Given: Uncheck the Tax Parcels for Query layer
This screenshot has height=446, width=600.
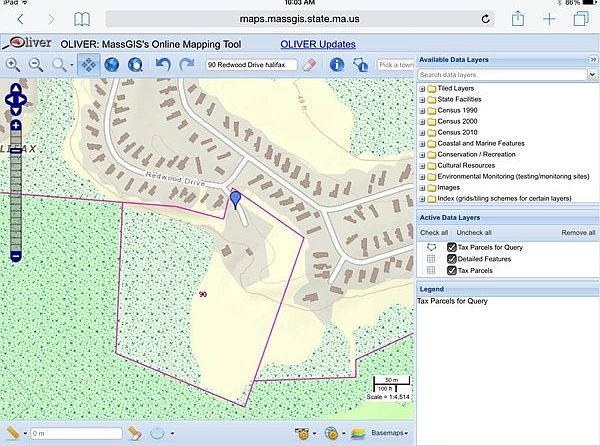Looking at the screenshot, I should pos(452,246).
